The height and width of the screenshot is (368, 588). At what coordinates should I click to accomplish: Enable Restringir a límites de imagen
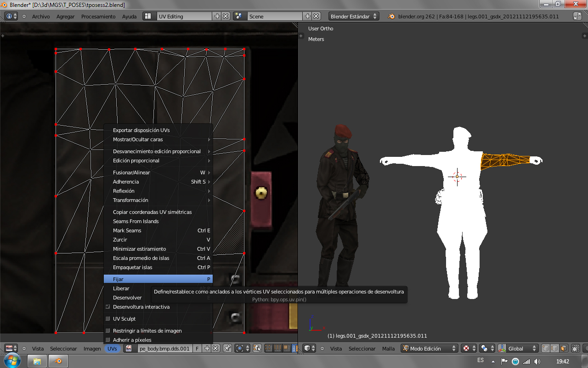pos(108,331)
